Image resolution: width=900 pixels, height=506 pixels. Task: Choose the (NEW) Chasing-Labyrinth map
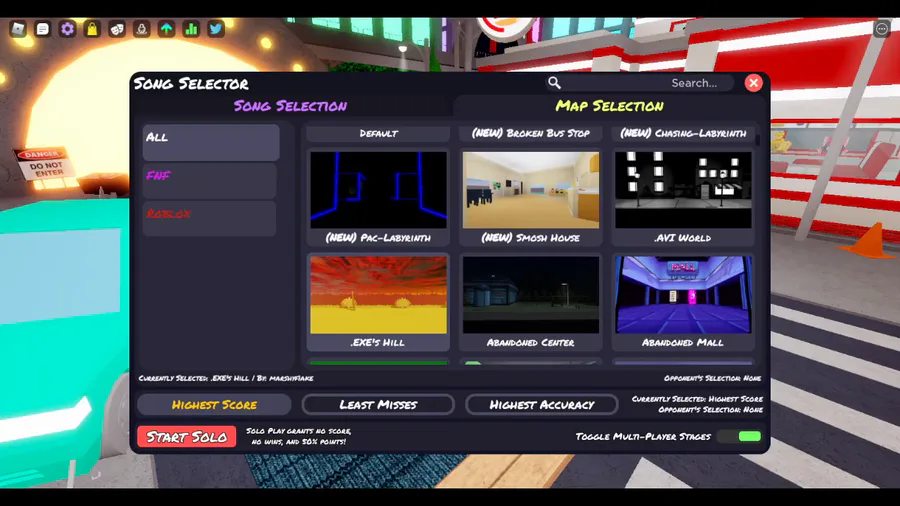(x=683, y=133)
